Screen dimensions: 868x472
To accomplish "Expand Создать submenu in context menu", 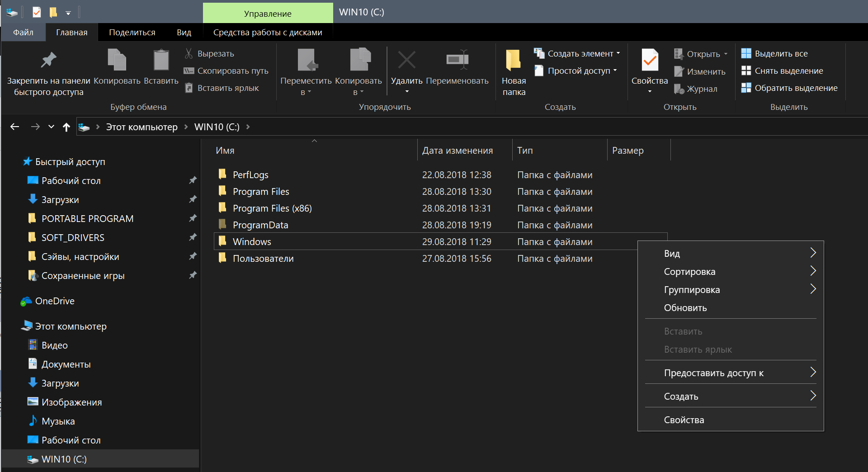I will point(813,396).
